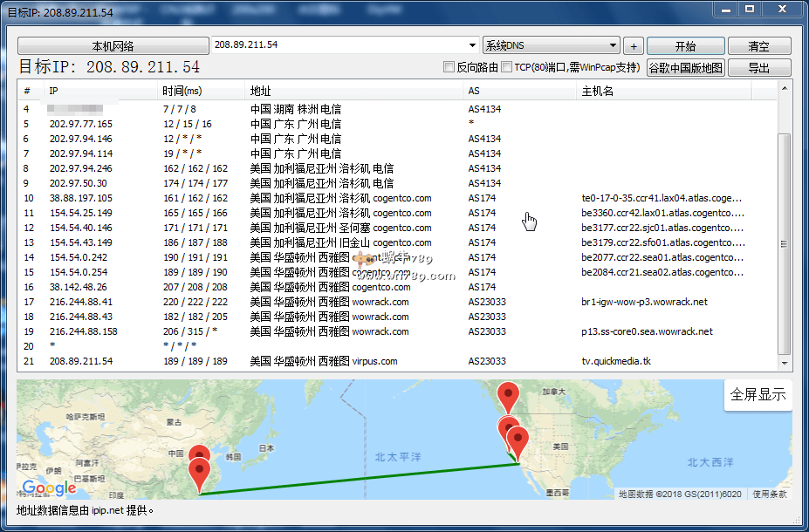Switch map using 谷歌中国版地图 button
The height and width of the screenshot is (532, 809).
tap(685, 68)
